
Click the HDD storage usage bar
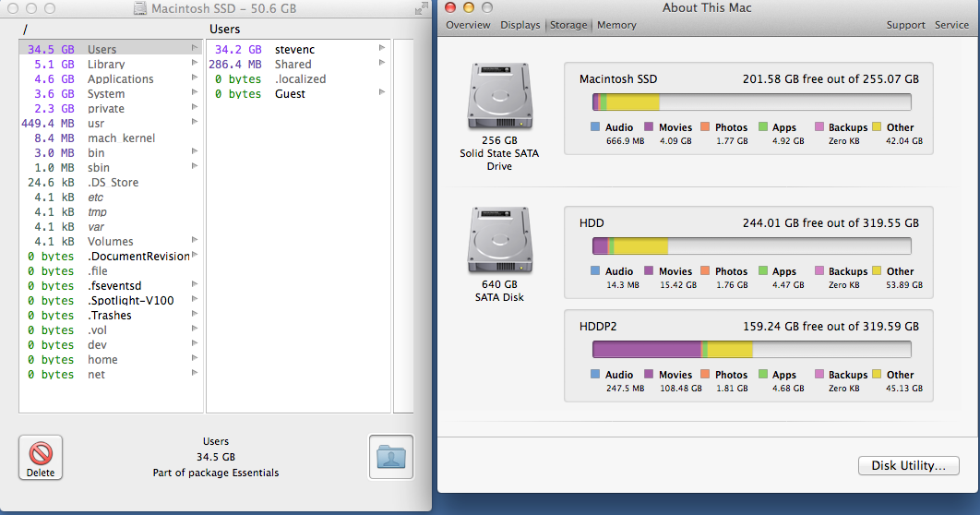pos(752,246)
